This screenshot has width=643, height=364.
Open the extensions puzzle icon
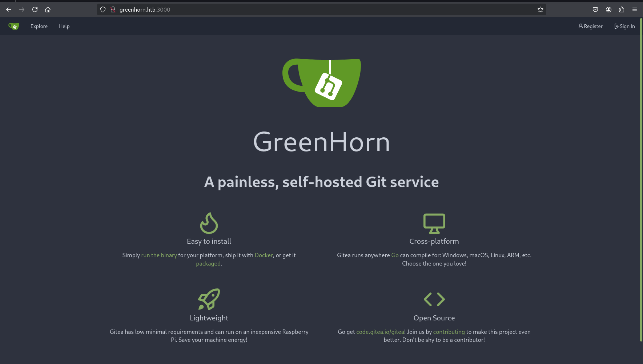[622, 9]
